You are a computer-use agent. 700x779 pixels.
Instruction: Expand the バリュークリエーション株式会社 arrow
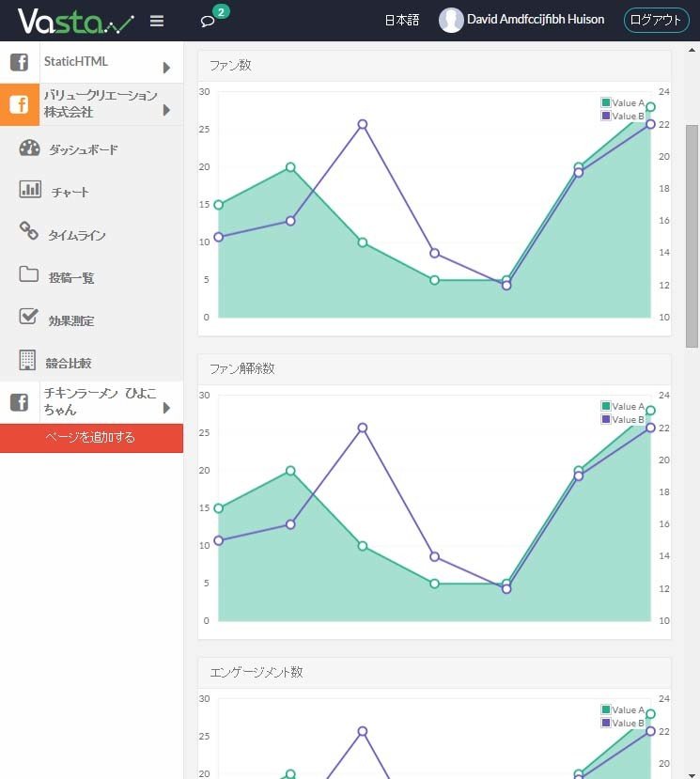click(x=166, y=110)
